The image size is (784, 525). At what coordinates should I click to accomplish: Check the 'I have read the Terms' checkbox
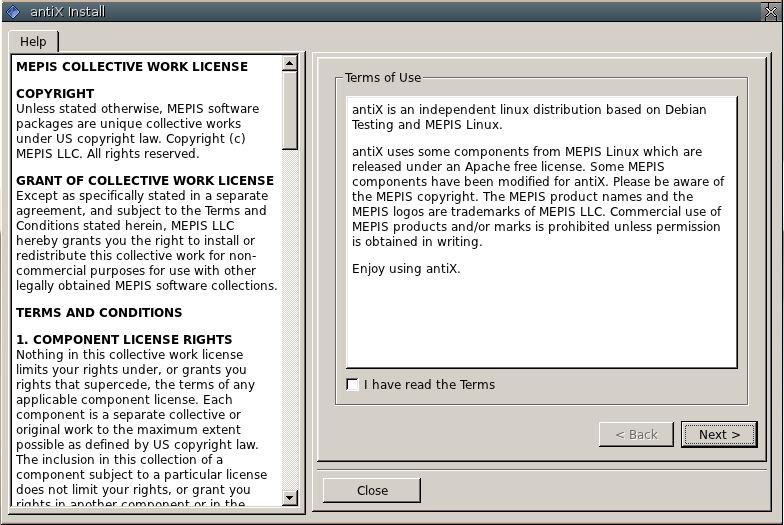pos(352,384)
